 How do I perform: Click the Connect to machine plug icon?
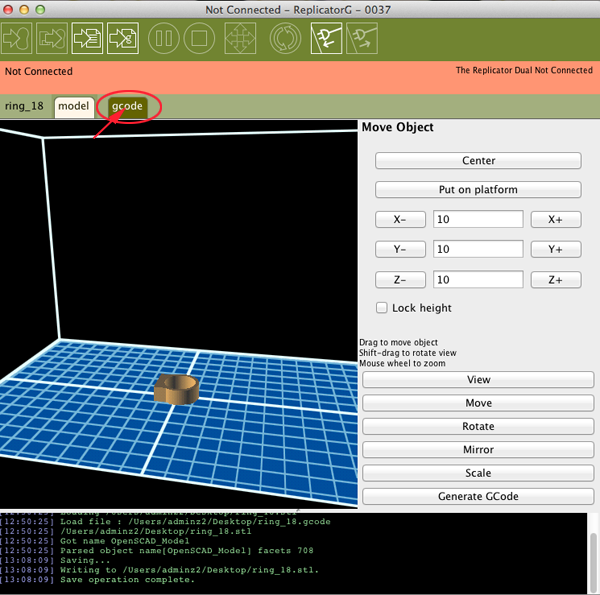point(326,38)
